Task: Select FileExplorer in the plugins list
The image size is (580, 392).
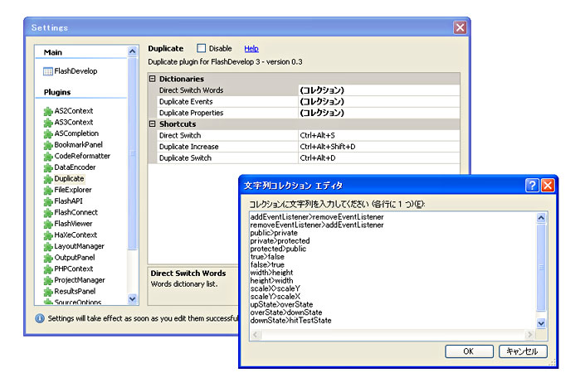Action: (x=73, y=190)
